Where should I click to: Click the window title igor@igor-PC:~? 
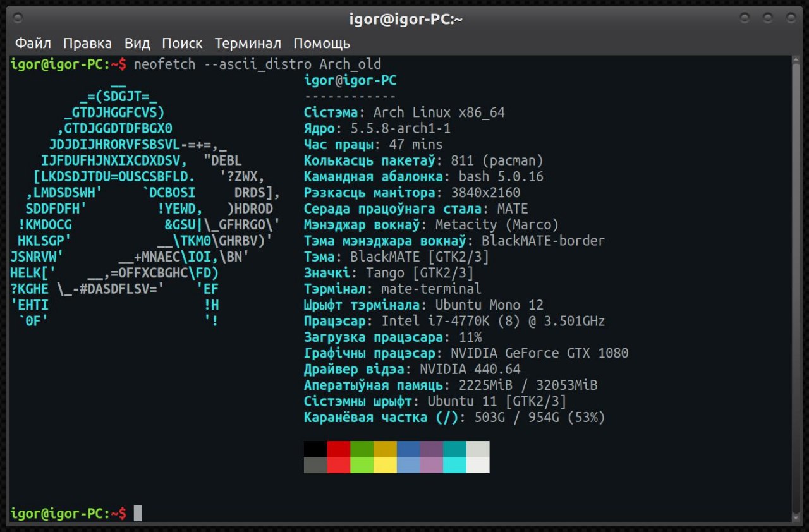coord(406,19)
